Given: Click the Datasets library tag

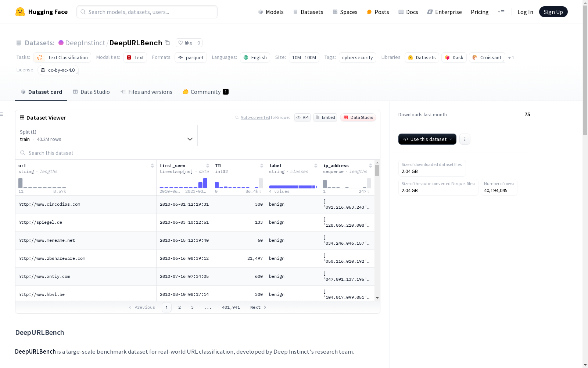Looking at the screenshot, I should pyautogui.click(x=422, y=57).
